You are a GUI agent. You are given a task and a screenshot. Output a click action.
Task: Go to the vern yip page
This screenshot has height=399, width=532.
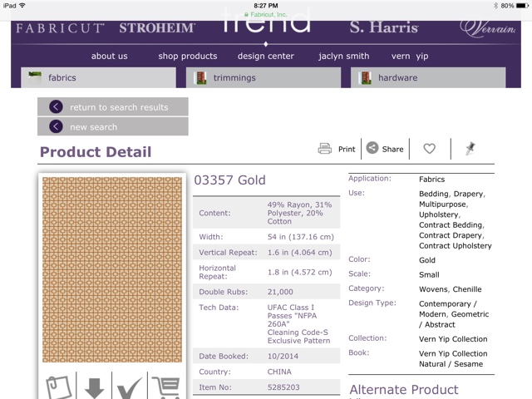click(x=410, y=56)
